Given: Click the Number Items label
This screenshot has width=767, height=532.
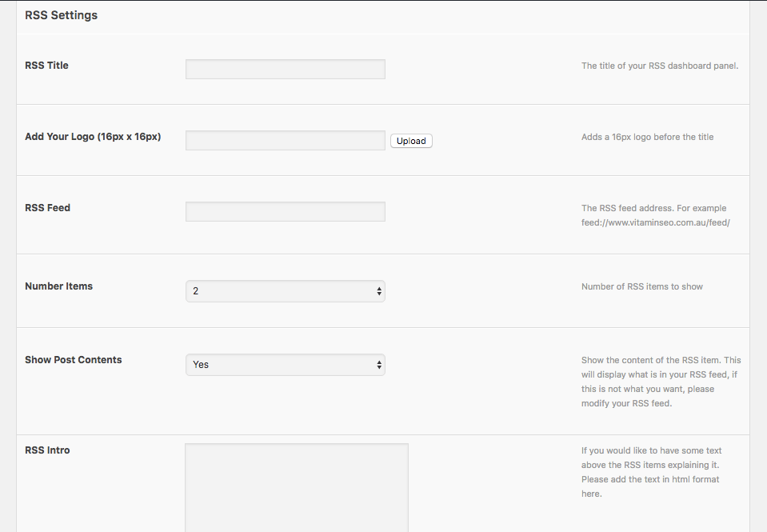Looking at the screenshot, I should (58, 286).
